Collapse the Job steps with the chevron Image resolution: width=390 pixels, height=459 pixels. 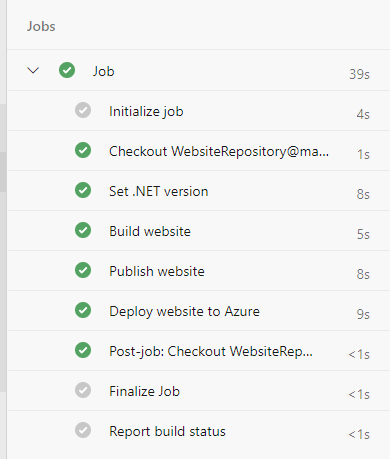point(33,70)
